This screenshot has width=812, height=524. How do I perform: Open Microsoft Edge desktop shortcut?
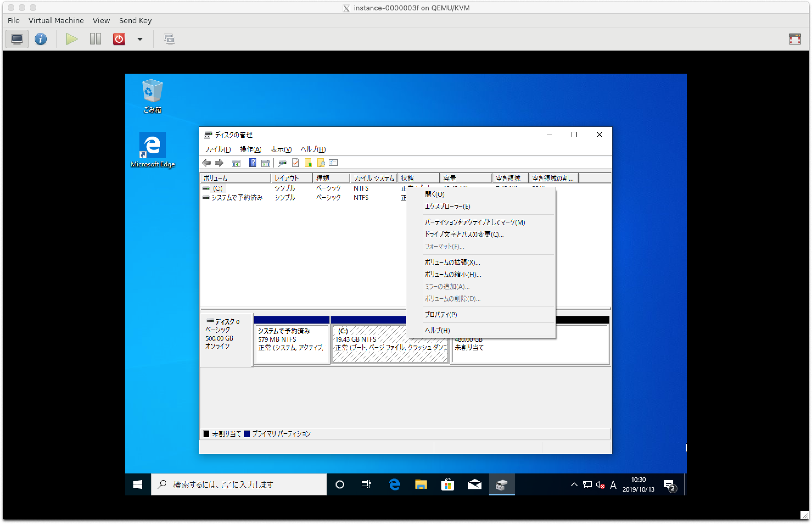[x=152, y=150]
